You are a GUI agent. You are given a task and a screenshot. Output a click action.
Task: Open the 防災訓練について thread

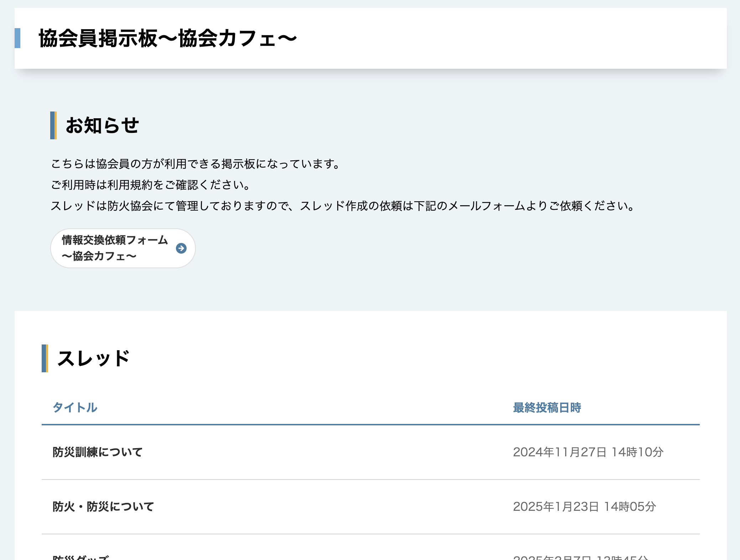click(x=98, y=452)
